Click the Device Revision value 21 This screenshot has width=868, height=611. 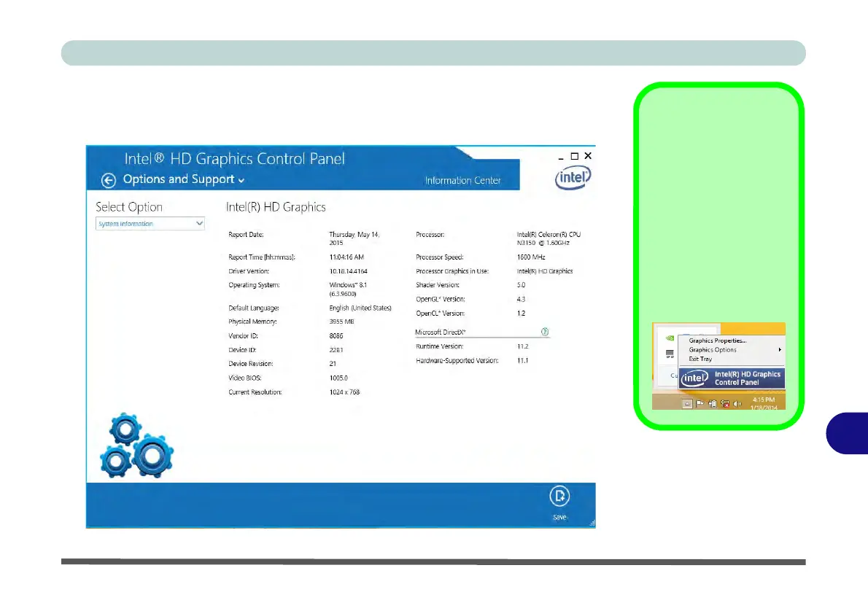(x=333, y=364)
